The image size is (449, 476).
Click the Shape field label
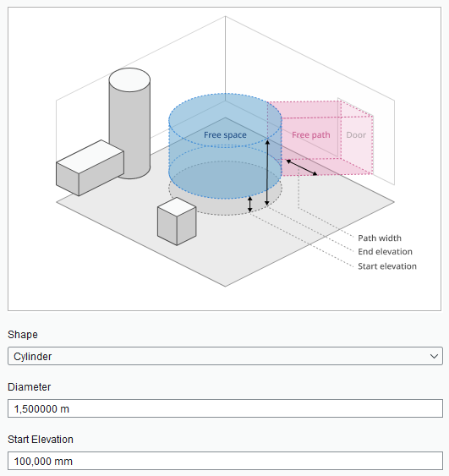pos(23,335)
